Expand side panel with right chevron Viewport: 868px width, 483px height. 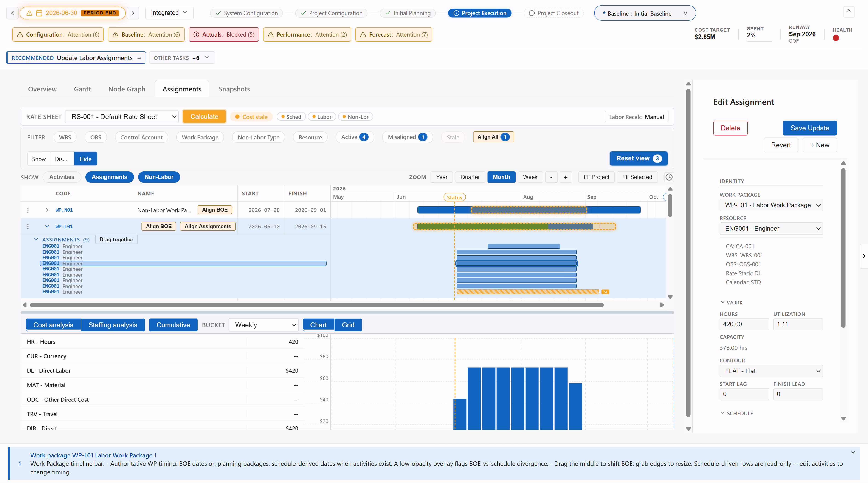tap(864, 256)
